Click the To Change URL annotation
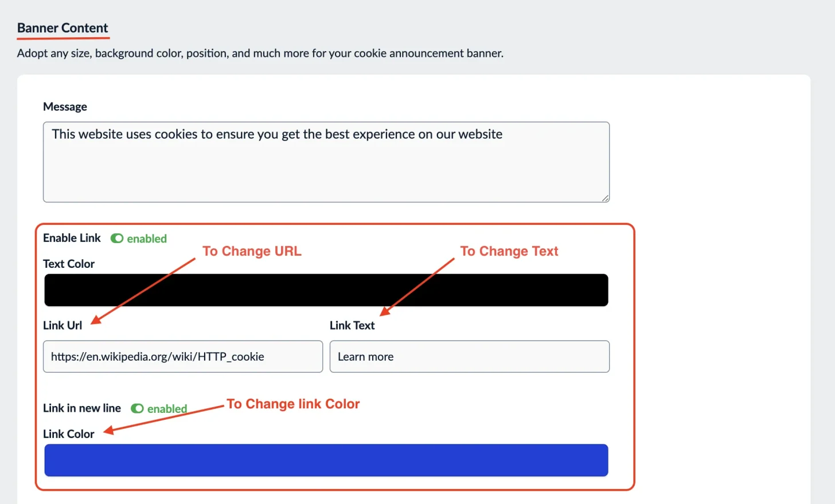Screen dimensions: 835x504 (252, 251)
